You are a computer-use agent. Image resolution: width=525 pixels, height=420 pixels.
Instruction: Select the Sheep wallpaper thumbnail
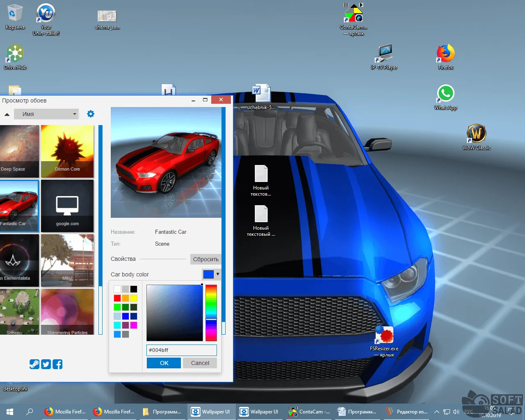(x=19, y=312)
